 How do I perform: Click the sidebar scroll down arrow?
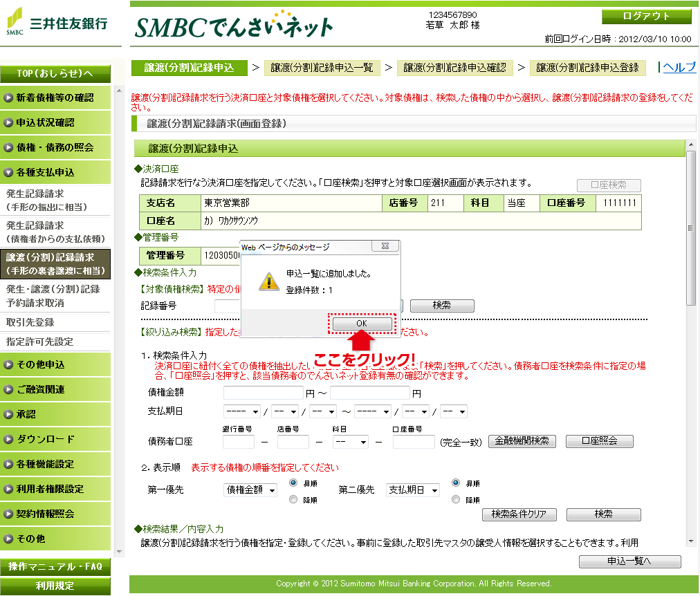tap(119, 552)
